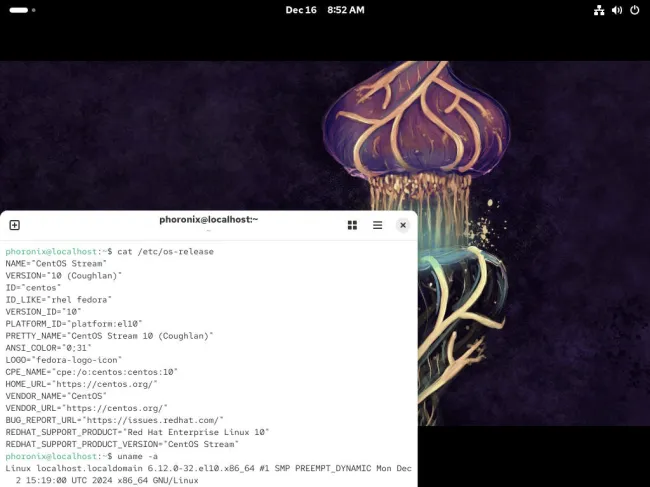
Task: Open a new terminal tab
Action: click(x=15, y=225)
